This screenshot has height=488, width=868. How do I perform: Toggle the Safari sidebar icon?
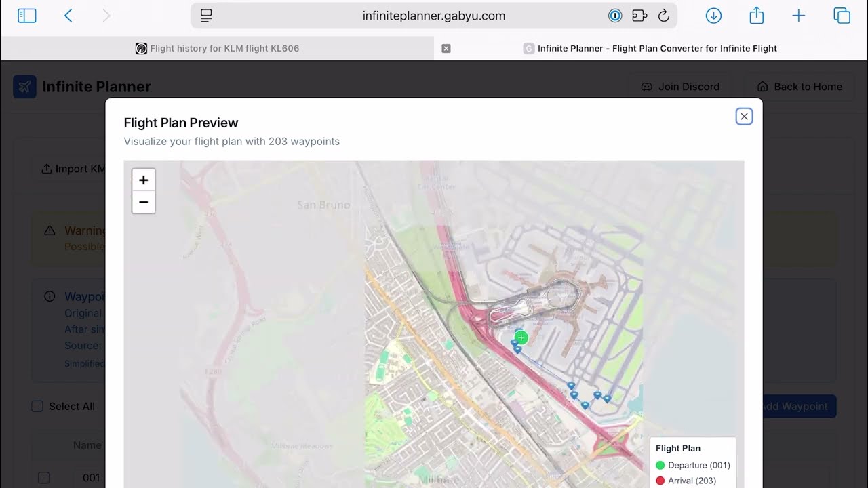[x=26, y=16]
